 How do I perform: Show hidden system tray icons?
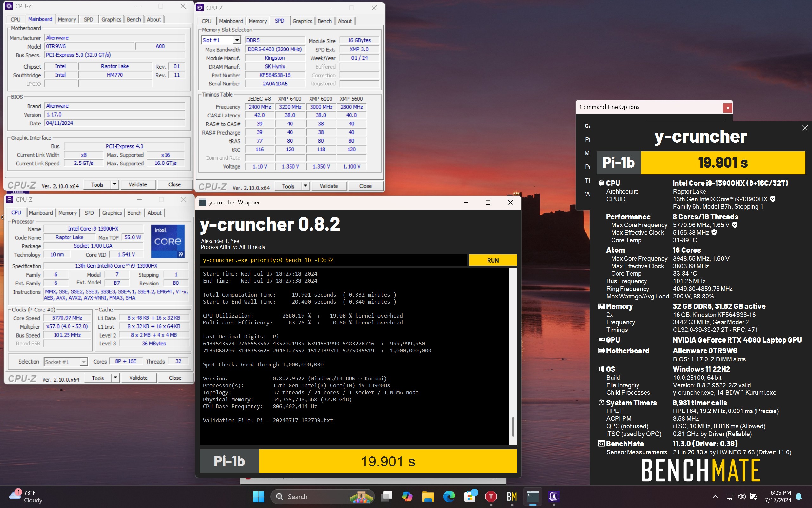tap(715, 496)
